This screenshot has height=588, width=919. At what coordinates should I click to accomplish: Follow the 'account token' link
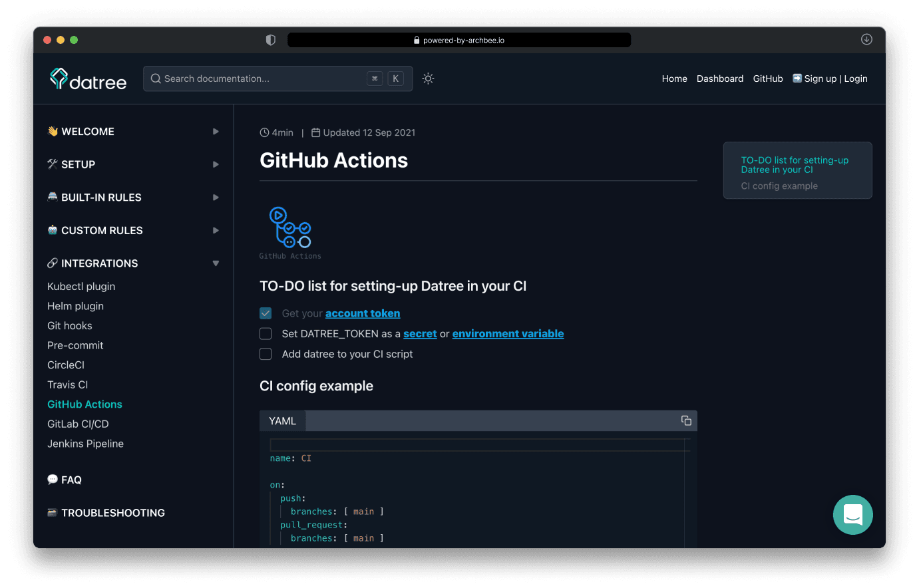pyautogui.click(x=363, y=313)
